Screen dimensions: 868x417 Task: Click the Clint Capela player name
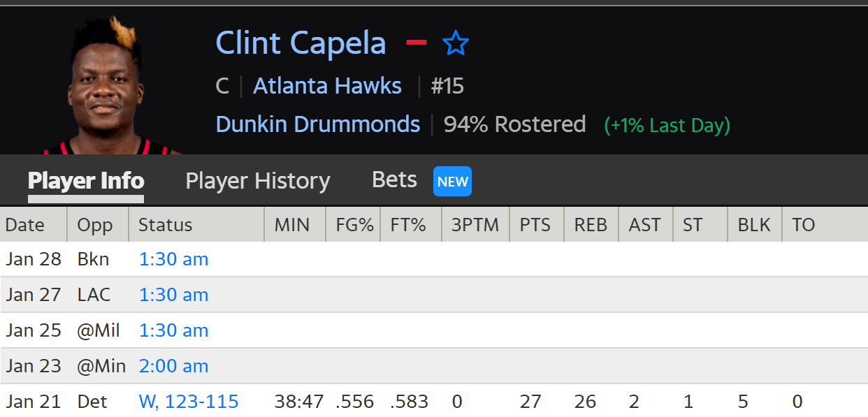pos(301,43)
